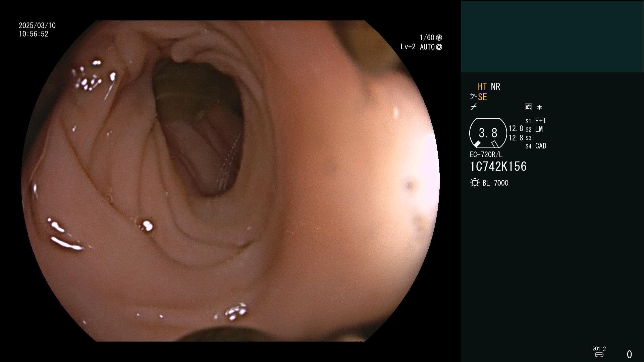Screen dimensions: 644x362
Task: Click the storage disk icon labeled 20112
Action: (x=599, y=355)
